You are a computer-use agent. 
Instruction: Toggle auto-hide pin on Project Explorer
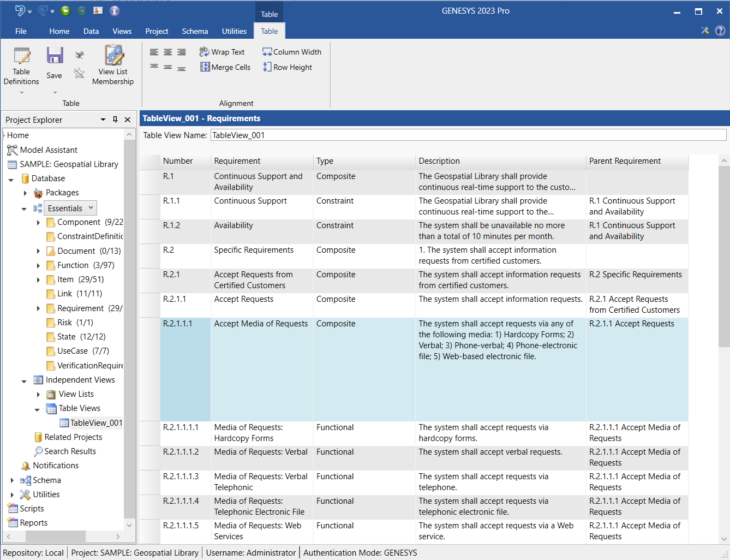[x=115, y=120]
